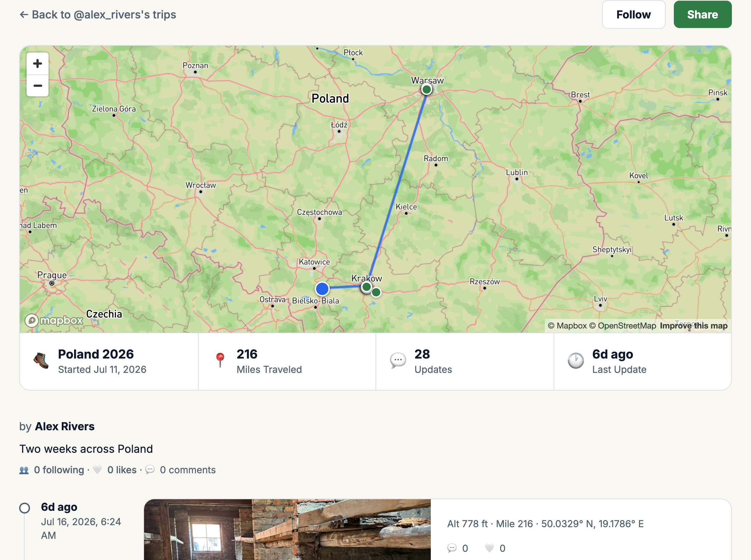Viewport: 751px width, 560px height.
Task: Open the barracks interior photo
Action: 287,530
